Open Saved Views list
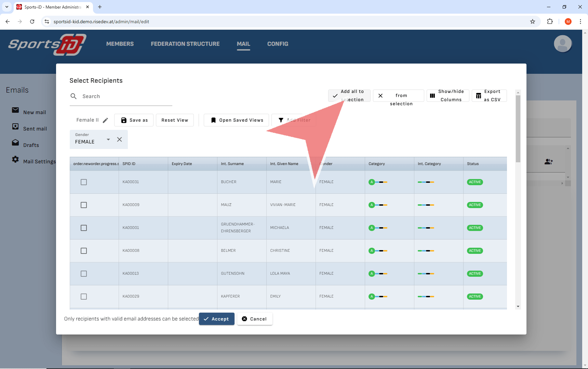This screenshot has height=369, width=588. pyautogui.click(x=236, y=120)
